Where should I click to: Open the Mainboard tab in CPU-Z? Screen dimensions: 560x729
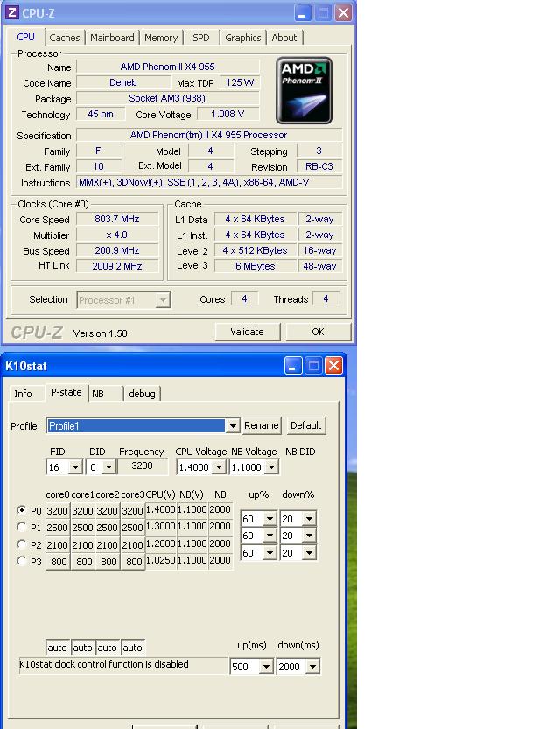[x=112, y=38]
